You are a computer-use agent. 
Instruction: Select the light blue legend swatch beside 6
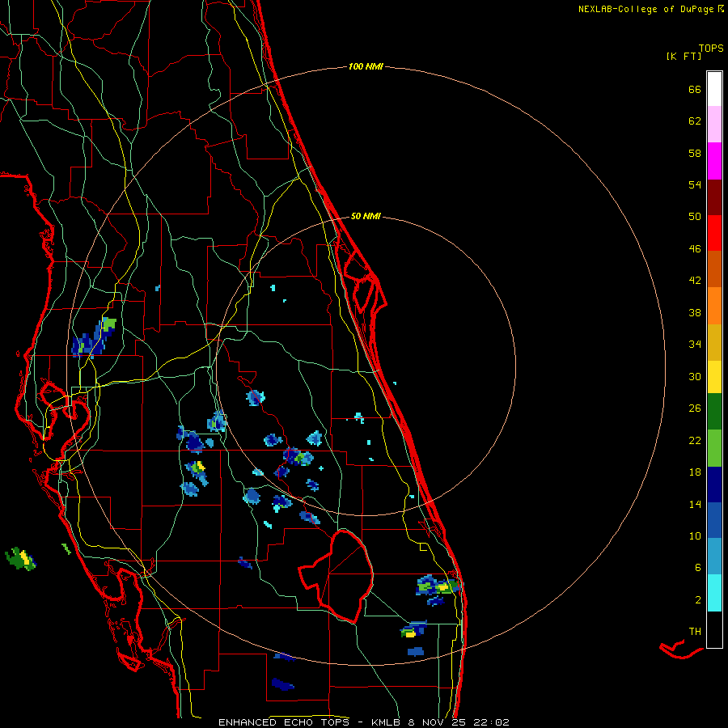[714, 557]
